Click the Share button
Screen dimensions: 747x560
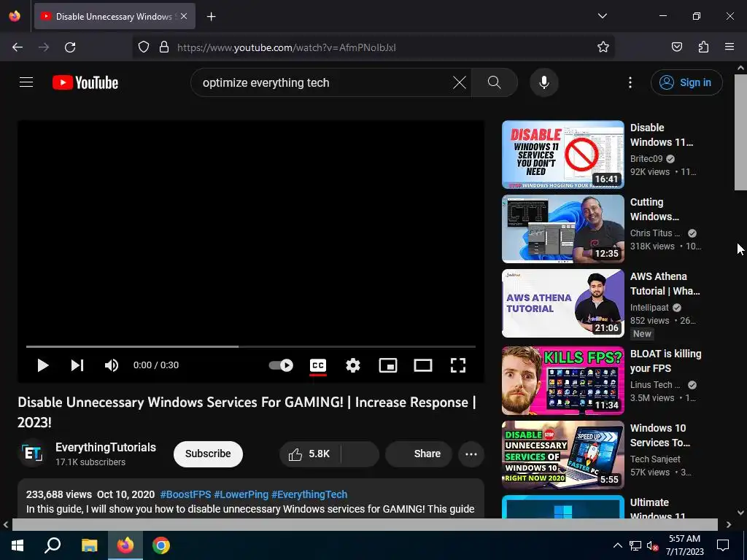pyautogui.click(x=418, y=454)
